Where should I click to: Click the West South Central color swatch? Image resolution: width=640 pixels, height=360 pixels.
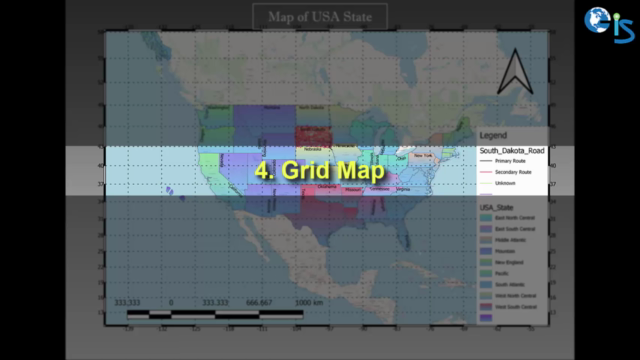point(486,307)
